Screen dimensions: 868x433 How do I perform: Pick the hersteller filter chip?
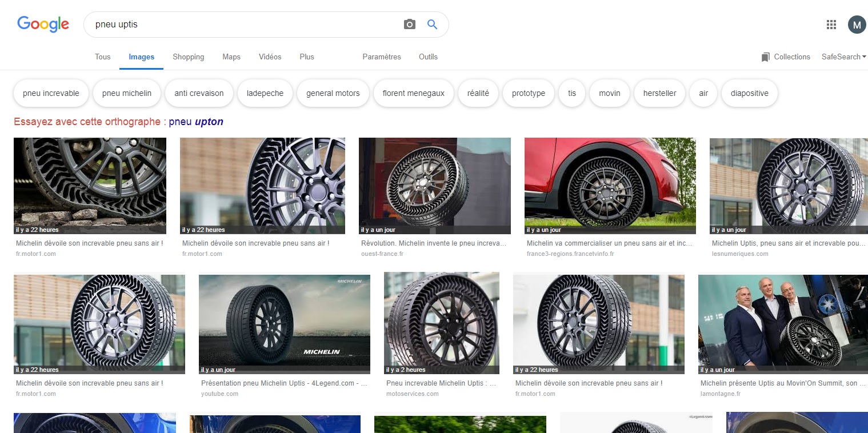(660, 93)
